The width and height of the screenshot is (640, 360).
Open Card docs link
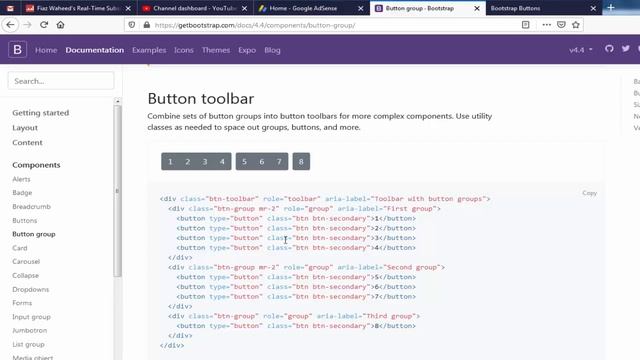click(20, 248)
